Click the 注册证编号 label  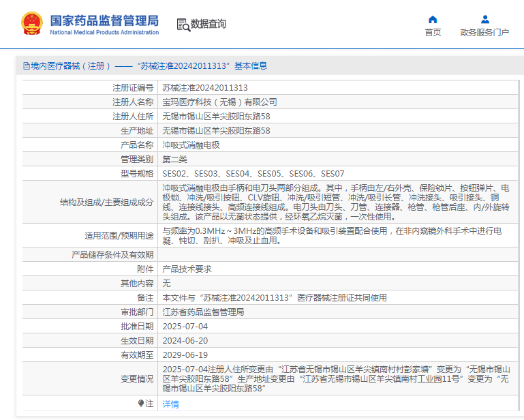pyautogui.click(x=133, y=88)
